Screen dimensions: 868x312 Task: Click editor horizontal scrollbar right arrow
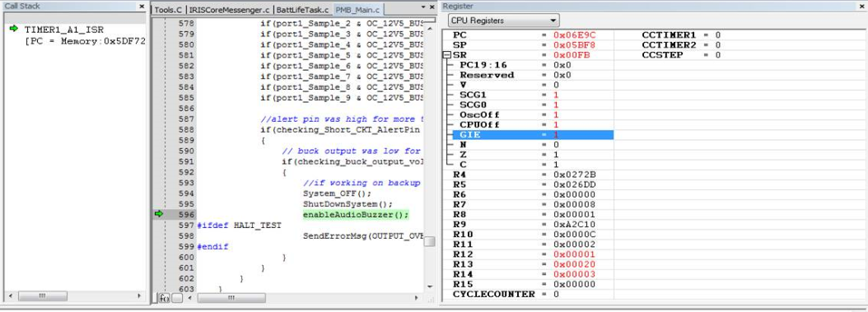coord(417,298)
